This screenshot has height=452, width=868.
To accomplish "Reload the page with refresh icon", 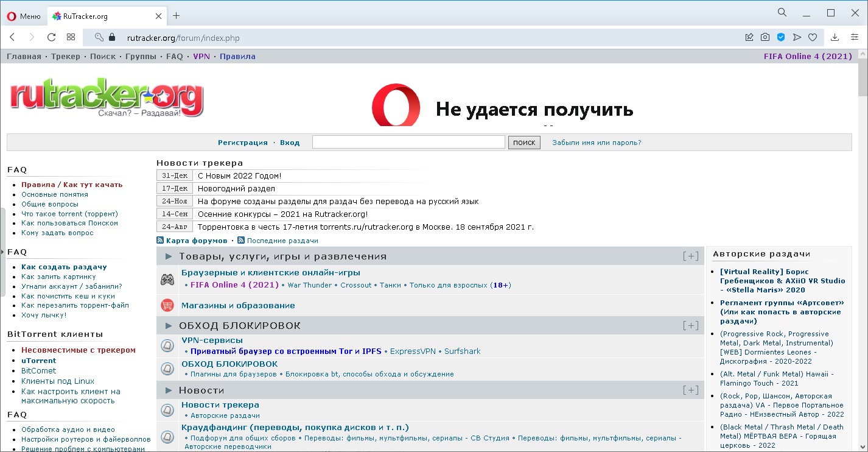I will pos(52,37).
